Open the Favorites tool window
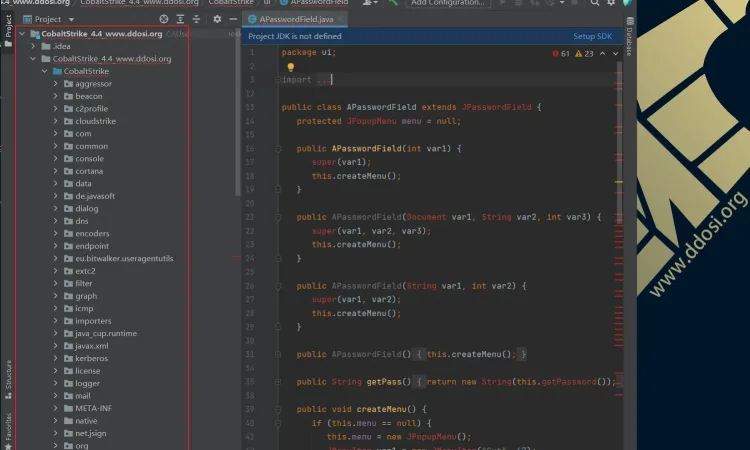The image size is (750, 450). (8, 431)
